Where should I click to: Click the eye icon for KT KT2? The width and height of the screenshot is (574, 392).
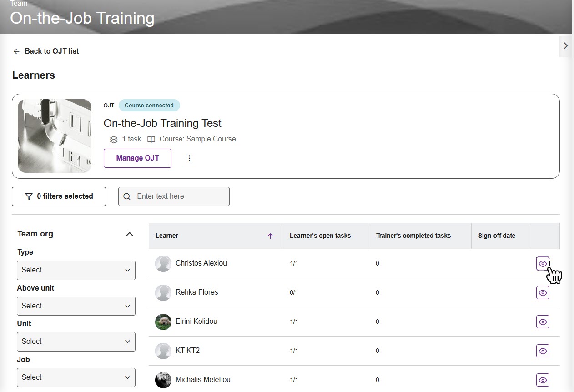click(x=543, y=351)
